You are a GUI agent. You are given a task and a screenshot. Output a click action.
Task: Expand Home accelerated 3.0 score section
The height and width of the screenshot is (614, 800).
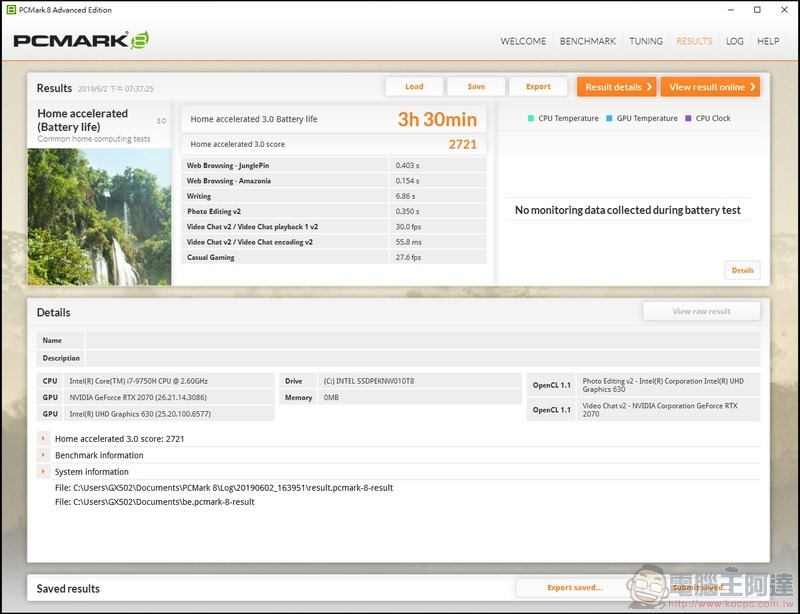click(43, 438)
